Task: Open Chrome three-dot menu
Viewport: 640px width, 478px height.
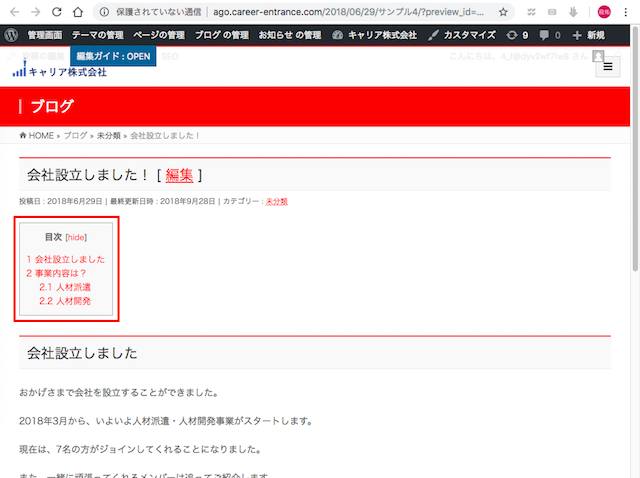Action: (x=625, y=12)
